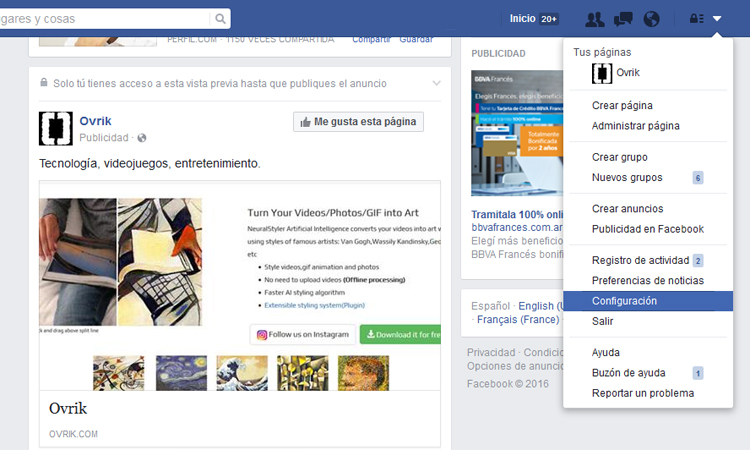The width and height of the screenshot is (750, 450).
Task: Select Crear grupo menu entry
Action: [619, 157]
